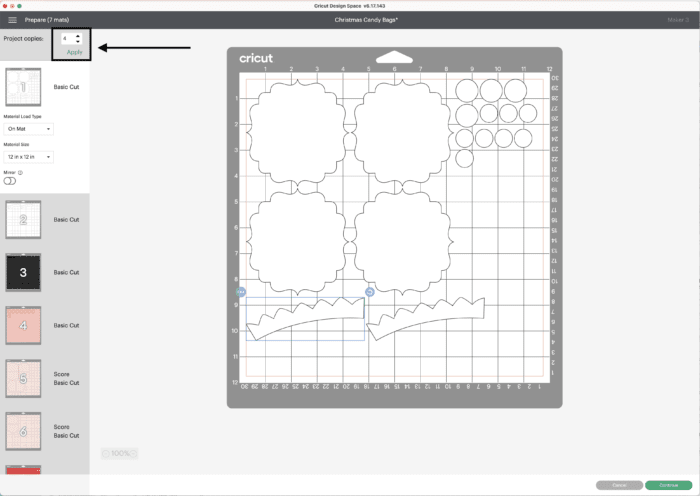Viewport: 700px width, 496px height.
Task: Click the project copies number field
Action: pos(67,39)
